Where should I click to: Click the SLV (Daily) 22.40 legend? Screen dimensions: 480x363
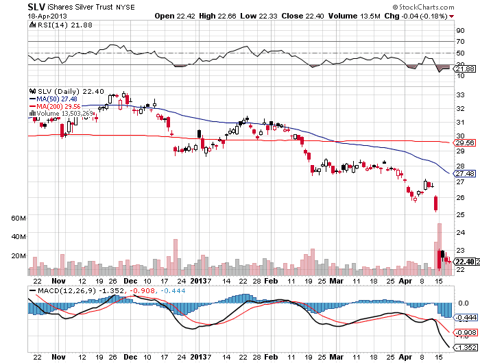click(x=71, y=91)
